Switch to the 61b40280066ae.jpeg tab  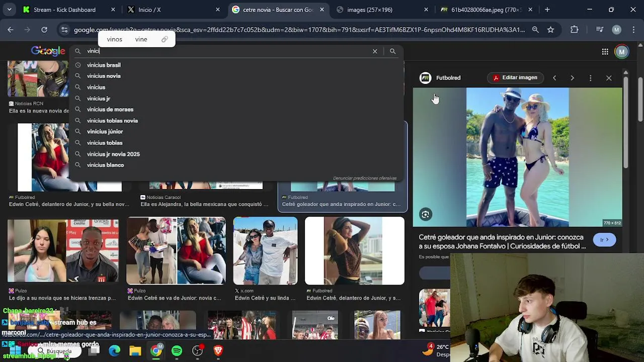[x=487, y=10]
